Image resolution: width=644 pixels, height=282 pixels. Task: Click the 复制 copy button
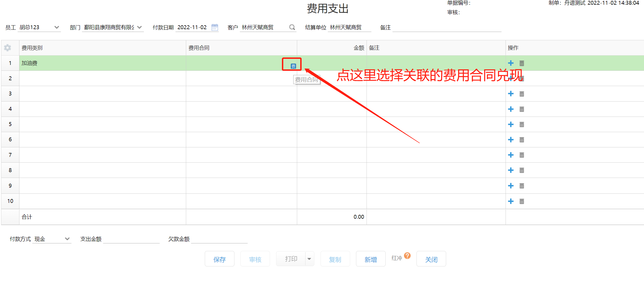pos(335,259)
